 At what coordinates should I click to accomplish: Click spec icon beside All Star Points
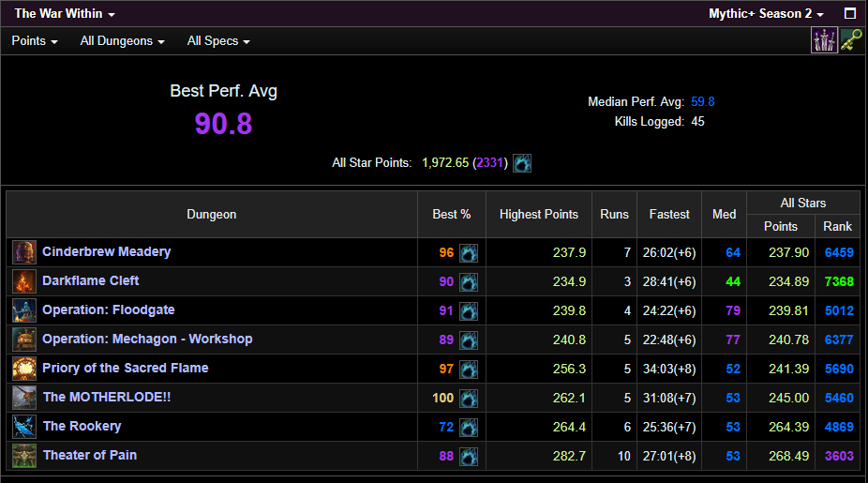[x=522, y=163]
